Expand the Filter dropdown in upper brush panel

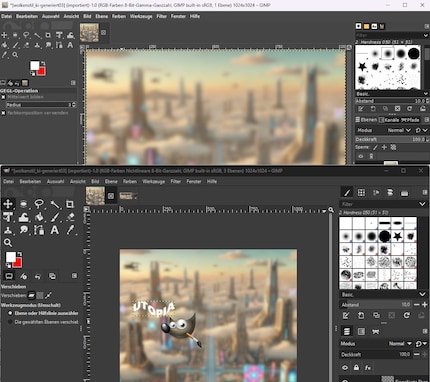(425, 35)
